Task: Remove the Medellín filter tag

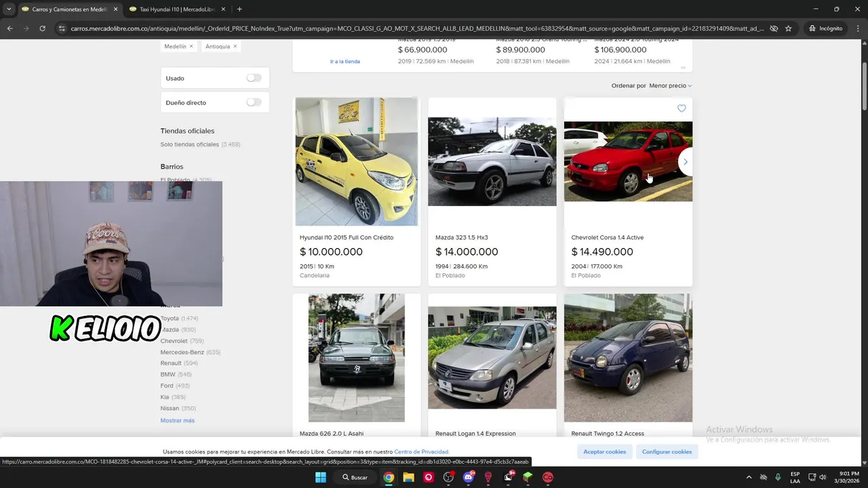Action: (191, 46)
